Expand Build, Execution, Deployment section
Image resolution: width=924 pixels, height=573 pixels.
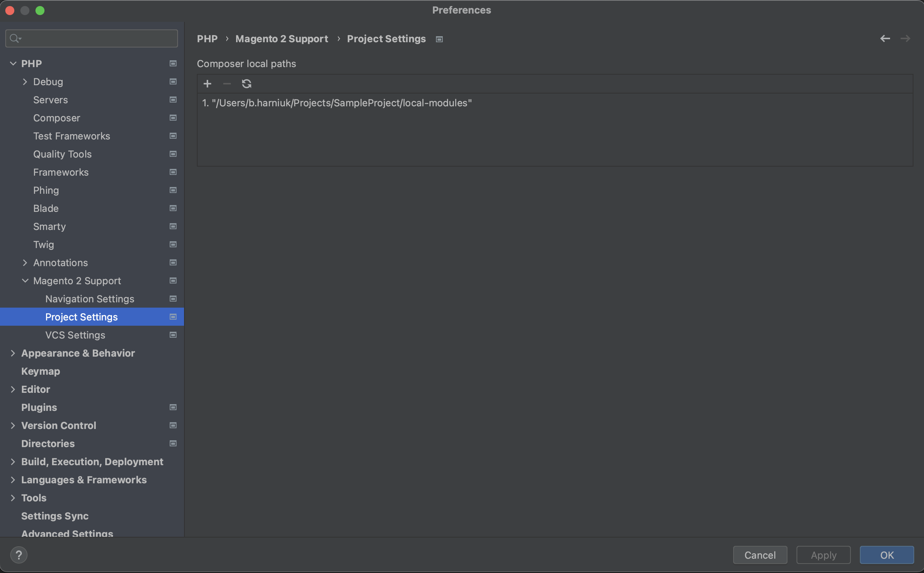point(13,462)
